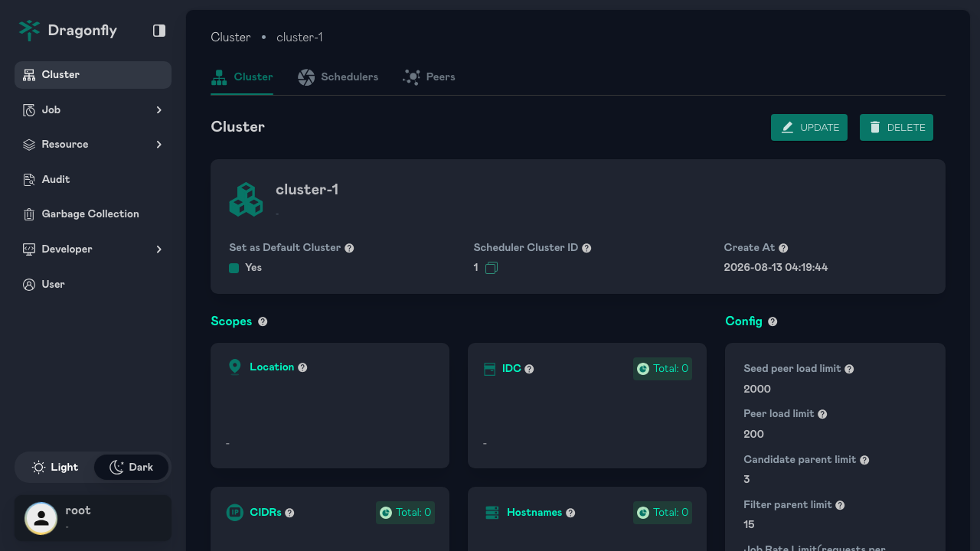Click the Audit document icon
This screenshot has width=980, height=551.
(29, 180)
